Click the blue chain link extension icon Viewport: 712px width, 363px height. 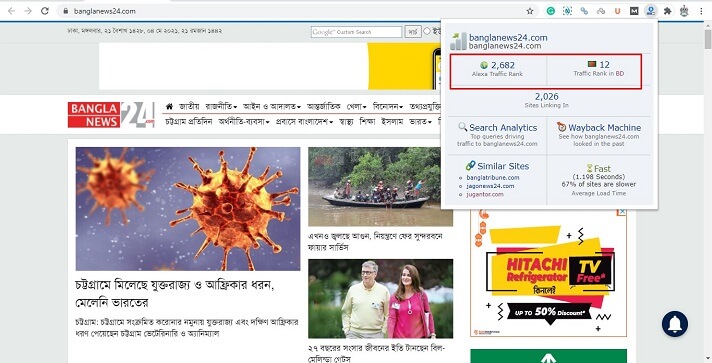point(584,11)
